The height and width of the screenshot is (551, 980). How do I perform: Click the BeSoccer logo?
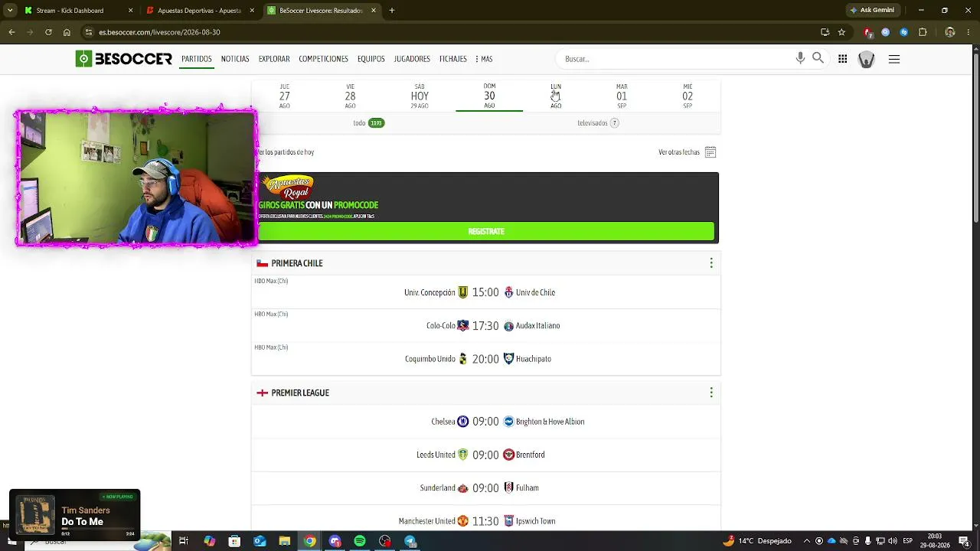pos(124,59)
